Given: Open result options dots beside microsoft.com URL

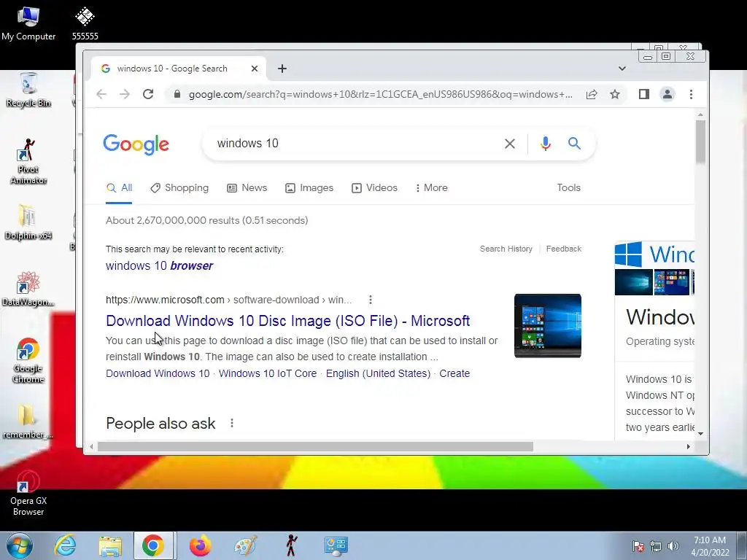Looking at the screenshot, I should (370, 300).
